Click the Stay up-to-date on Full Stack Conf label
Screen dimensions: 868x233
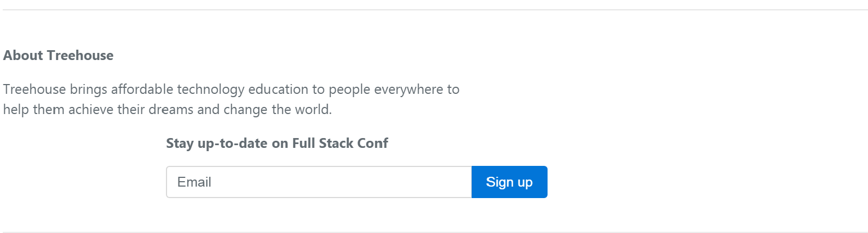tap(277, 144)
